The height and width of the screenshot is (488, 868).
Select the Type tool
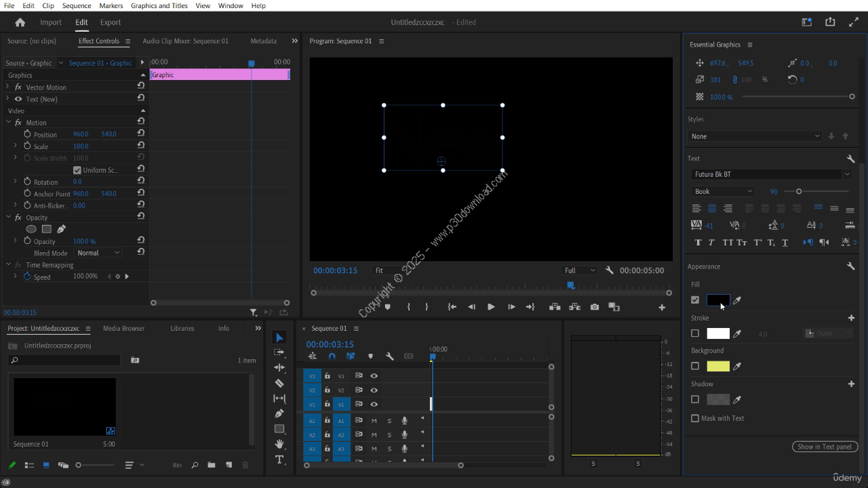[279, 460]
